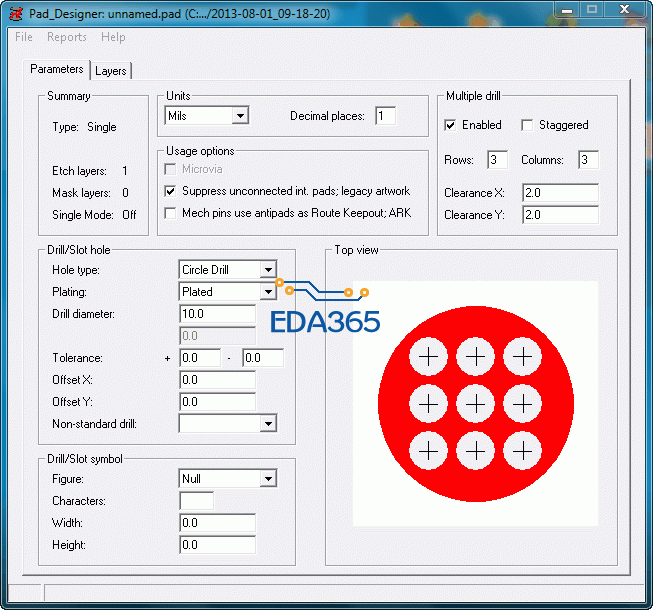Screen dimensions: 653x610
Task: Click the Characters input field
Action: point(197,501)
